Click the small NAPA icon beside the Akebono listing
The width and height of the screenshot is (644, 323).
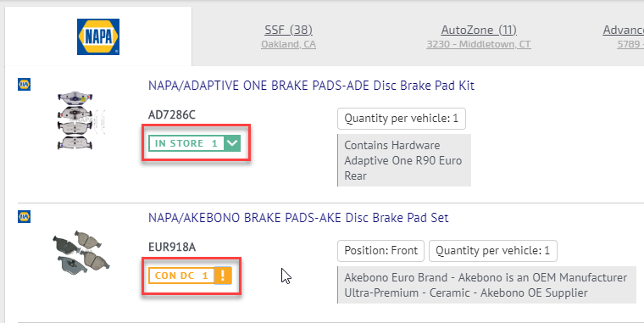pyautogui.click(x=24, y=216)
